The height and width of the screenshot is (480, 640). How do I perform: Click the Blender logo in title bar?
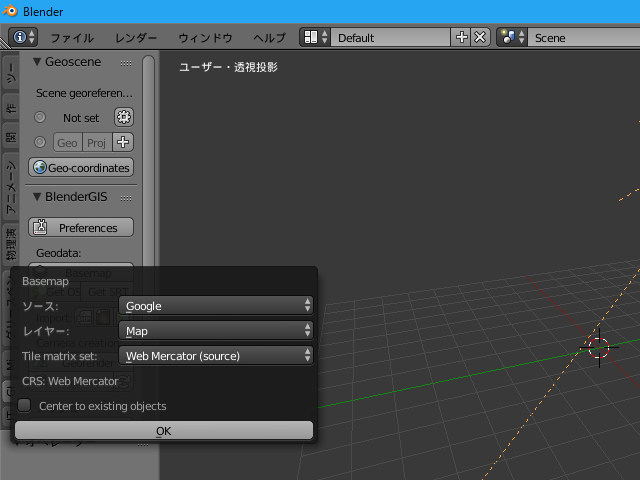click(10, 11)
